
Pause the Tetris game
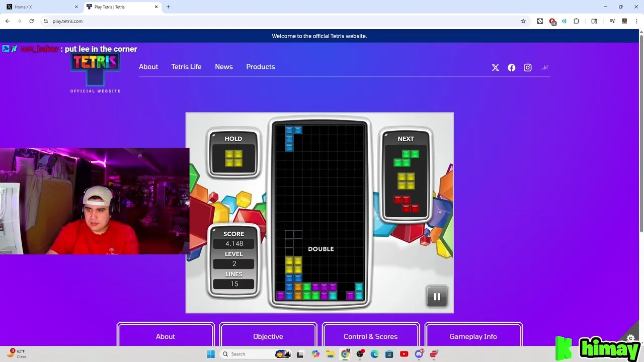pos(437,297)
